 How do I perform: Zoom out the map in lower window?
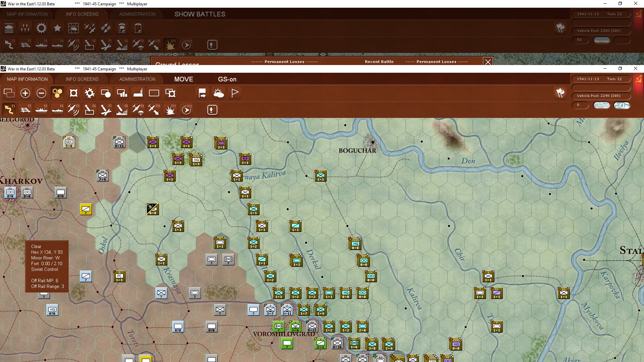point(41,93)
